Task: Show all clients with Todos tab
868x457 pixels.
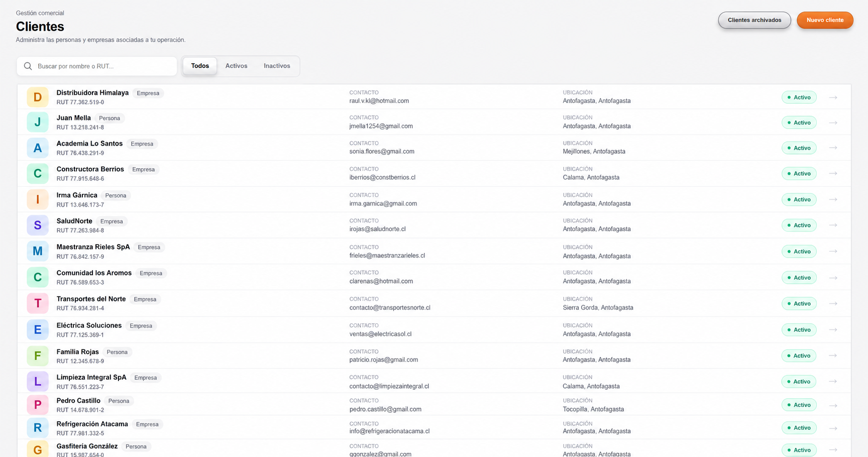Action: pyautogui.click(x=200, y=66)
